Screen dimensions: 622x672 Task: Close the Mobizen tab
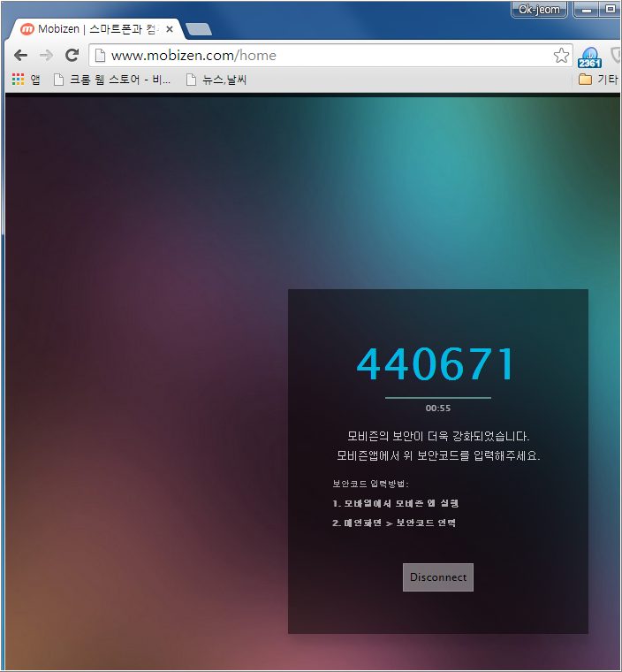click(170, 29)
